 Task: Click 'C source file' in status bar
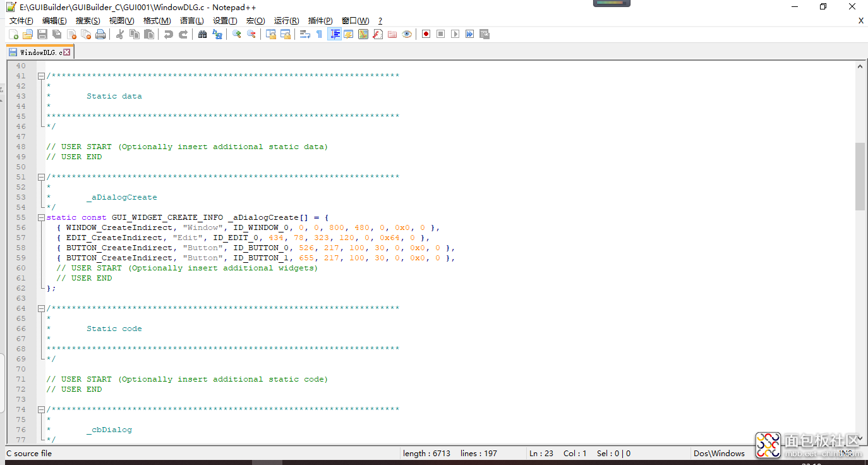pyautogui.click(x=29, y=453)
